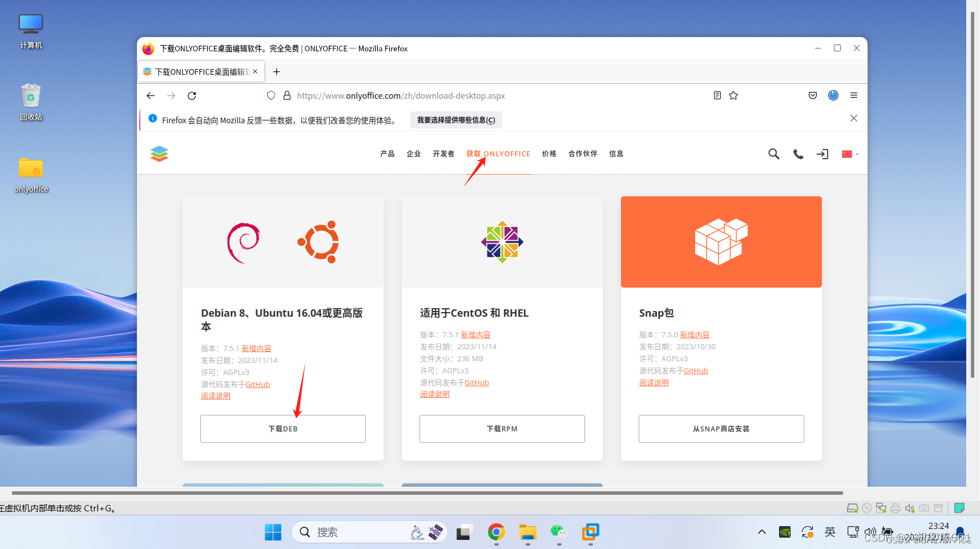
Task: Open the 获取 ONLYOFFICE menu
Action: [x=498, y=154]
